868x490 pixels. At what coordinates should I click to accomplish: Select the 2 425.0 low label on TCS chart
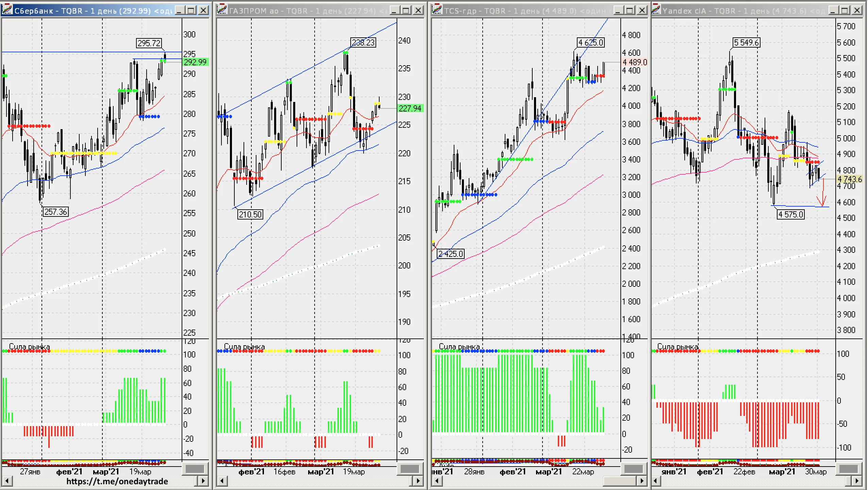click(451, 254)
